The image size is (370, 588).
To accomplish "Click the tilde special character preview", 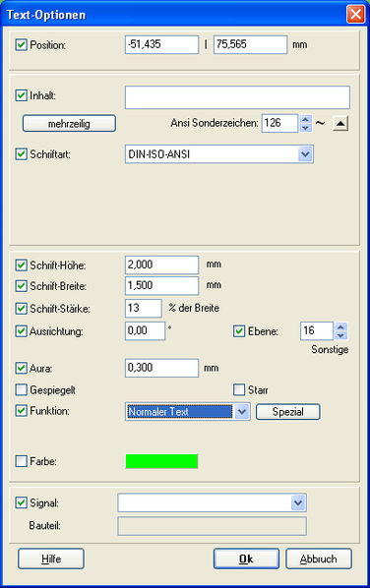I will [320, 123].
